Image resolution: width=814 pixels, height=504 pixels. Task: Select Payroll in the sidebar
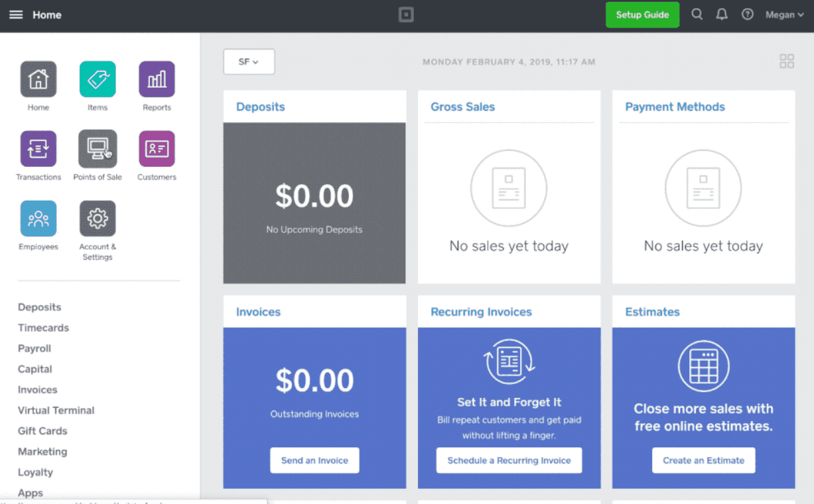[x=34, y=348]
